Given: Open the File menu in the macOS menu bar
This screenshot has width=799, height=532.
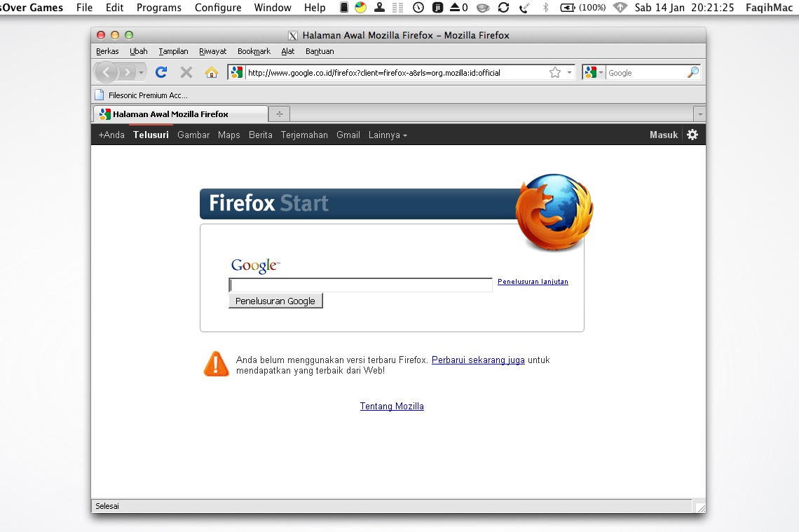Looking at the screenshot, I should 85,8.
